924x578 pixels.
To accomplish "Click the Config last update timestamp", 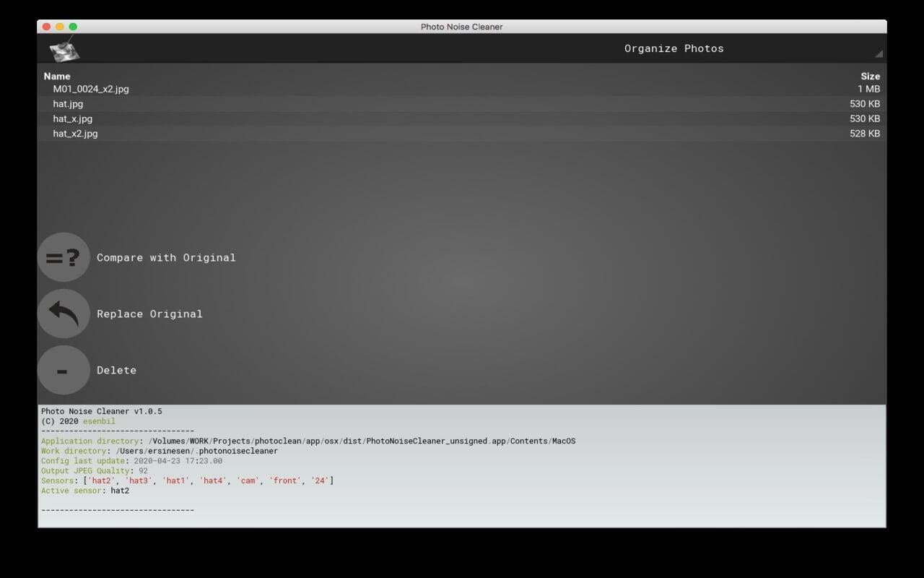I will 178,461.
